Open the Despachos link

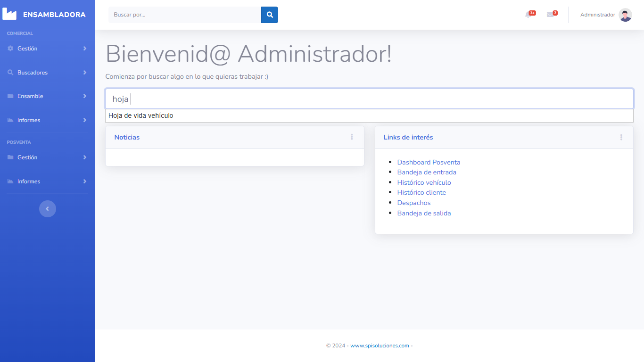414,203
